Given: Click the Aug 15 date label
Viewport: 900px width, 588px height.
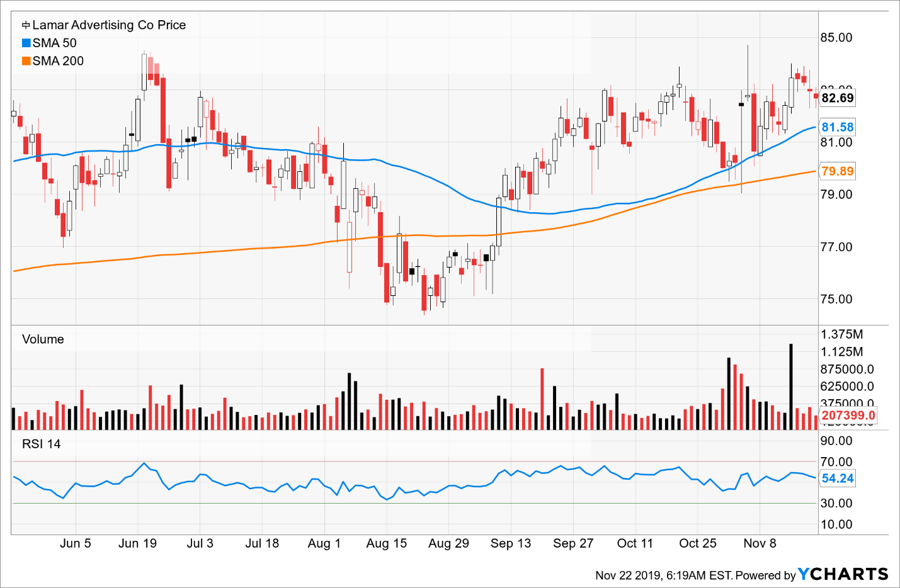Looking at the screenshot, I should (387, 543).
